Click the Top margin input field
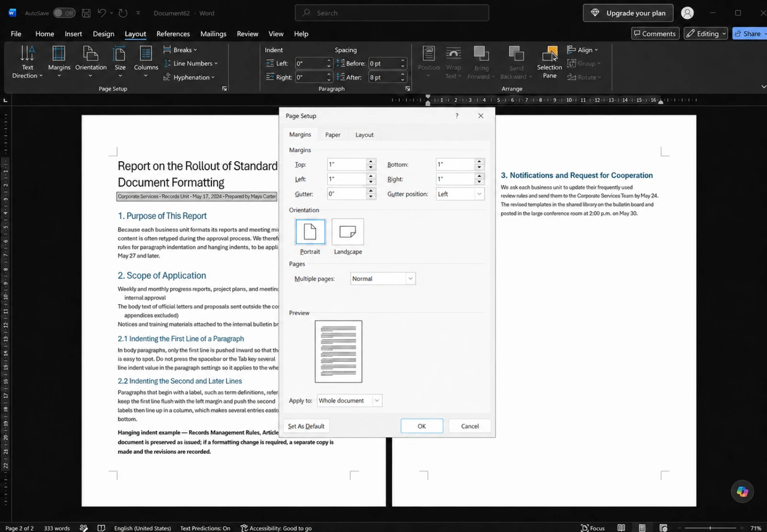 (347, 164)
